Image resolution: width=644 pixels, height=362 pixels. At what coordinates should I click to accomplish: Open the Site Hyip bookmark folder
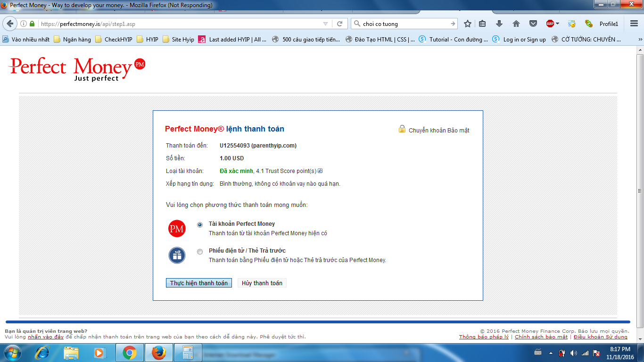[x=178, y=40]
